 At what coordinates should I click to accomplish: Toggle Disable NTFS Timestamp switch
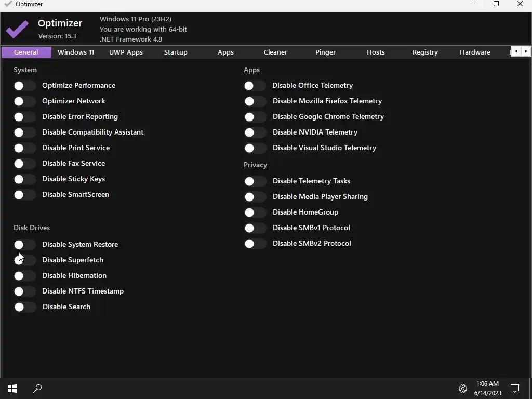coord(24,291)
